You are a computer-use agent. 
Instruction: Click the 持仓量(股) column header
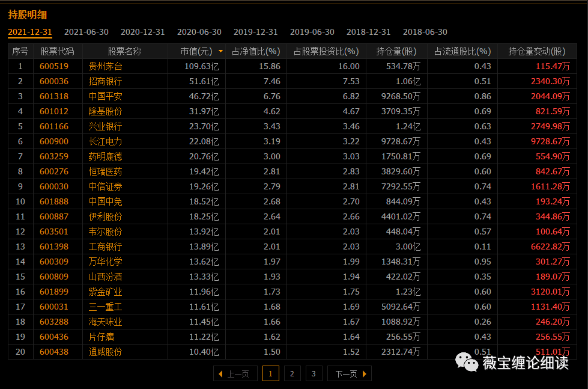coord(396,51)
